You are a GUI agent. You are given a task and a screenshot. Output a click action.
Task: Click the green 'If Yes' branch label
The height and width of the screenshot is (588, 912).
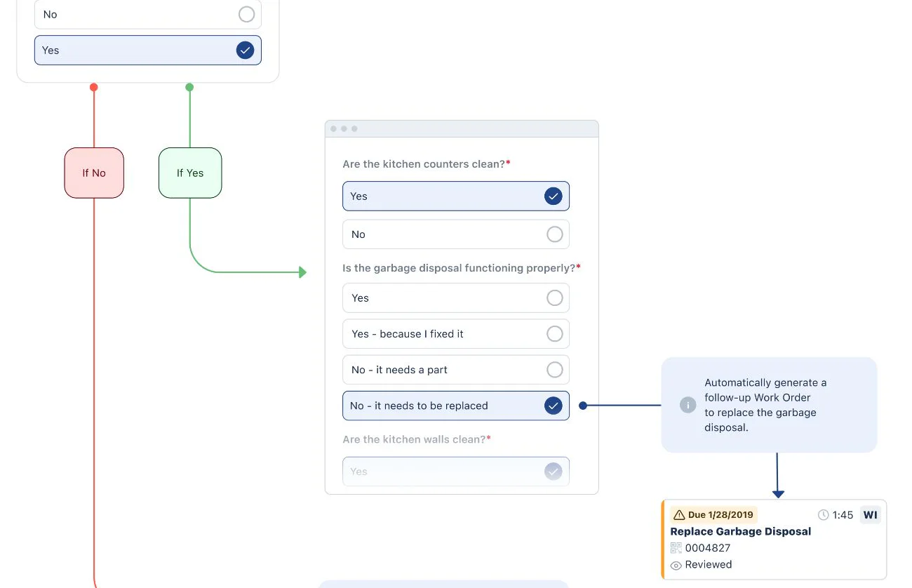pyautogui.click(x=190, y=173)
